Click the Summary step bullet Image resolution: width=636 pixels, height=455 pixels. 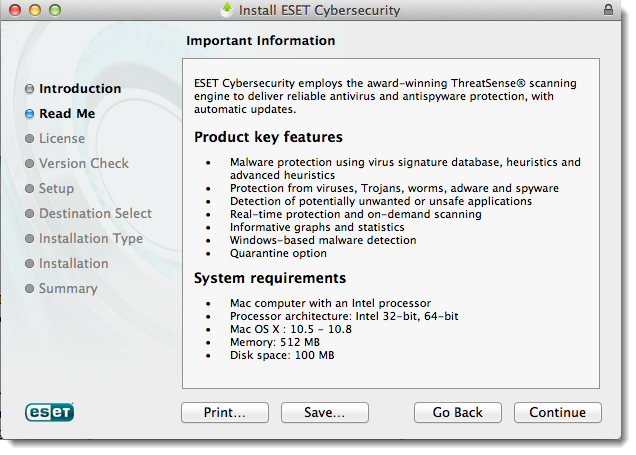click(x=30, y=289)
